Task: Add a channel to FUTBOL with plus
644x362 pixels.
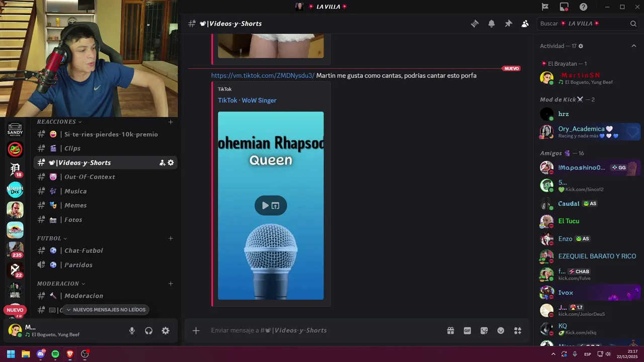Action: [171, 238]
